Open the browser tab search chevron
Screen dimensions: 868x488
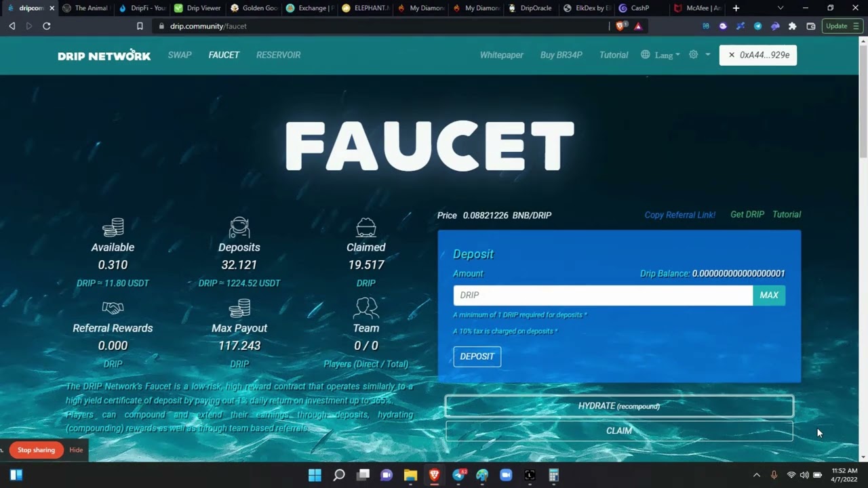(781, 8)
